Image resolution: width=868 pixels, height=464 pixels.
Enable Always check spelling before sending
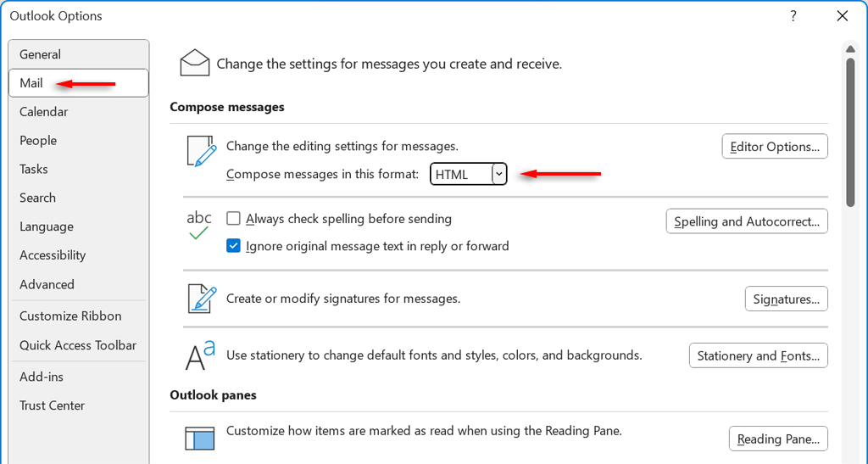(234, 219)
